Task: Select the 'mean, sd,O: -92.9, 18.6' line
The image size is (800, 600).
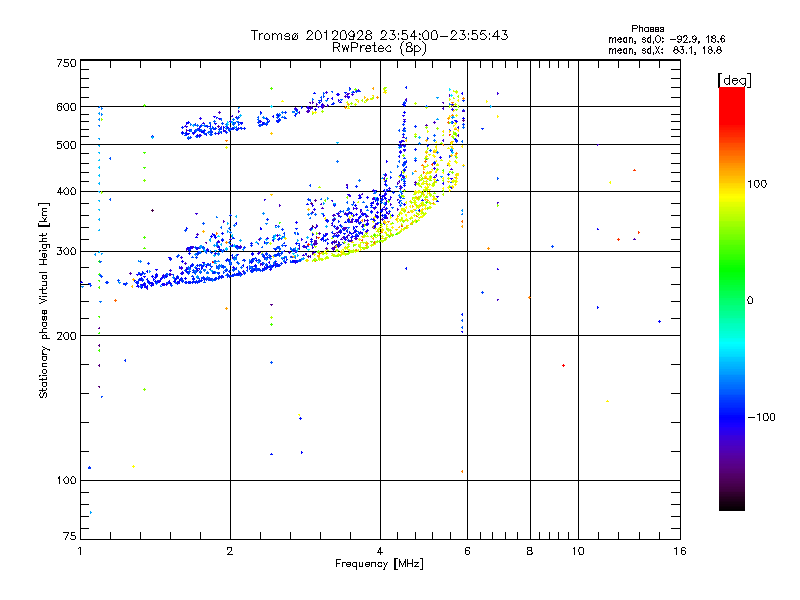Action: [x=666, y=39]
